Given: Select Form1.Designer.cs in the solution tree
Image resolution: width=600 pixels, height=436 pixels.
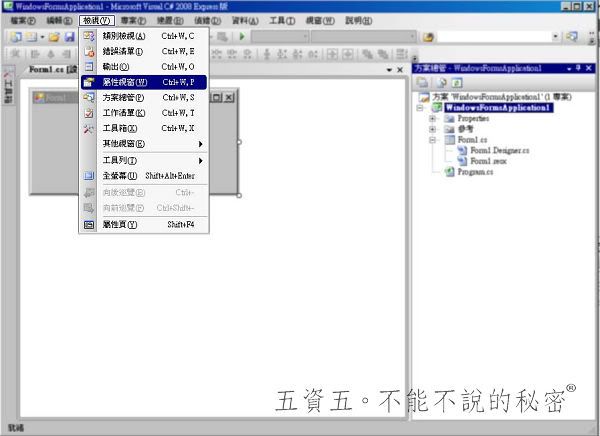Looking at the screenshot, I should tap(499, 151).
